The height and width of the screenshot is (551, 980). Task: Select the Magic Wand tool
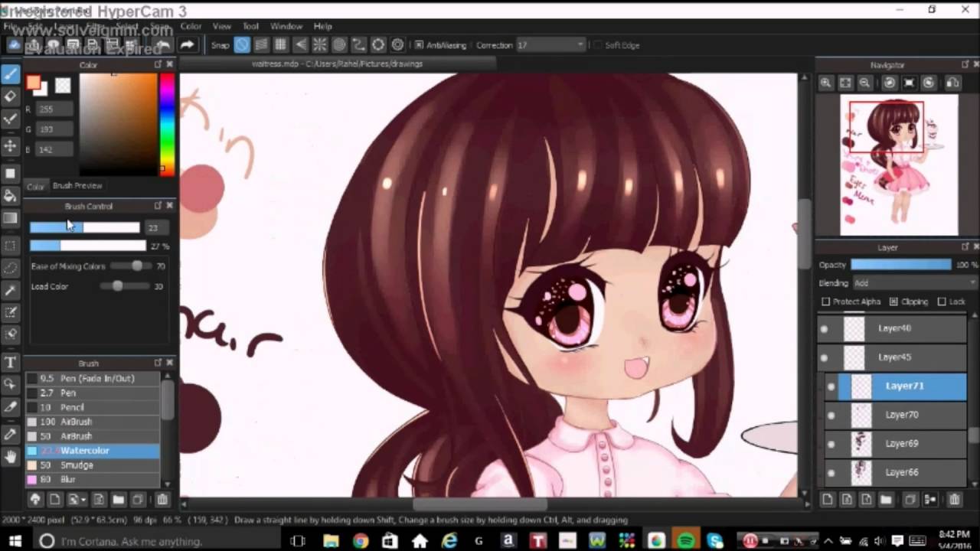[x=11, y=291]
